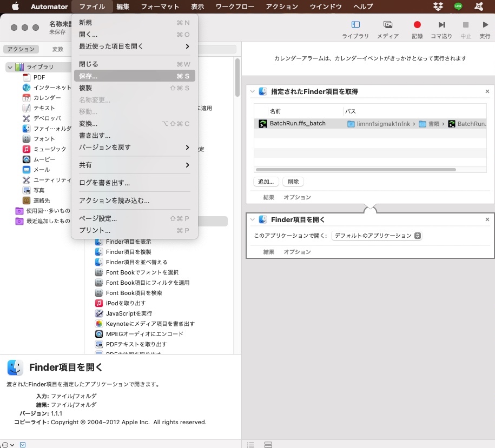Run the workflow with the 実行 icon
The width and height of the screenshot is (495, 448).
(x=485, y=25)
